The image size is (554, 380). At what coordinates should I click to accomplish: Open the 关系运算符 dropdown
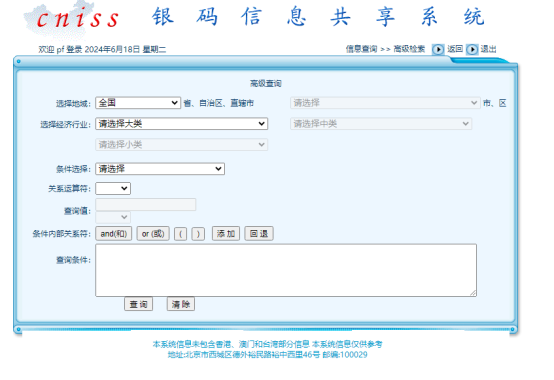(x=113, y=188)
